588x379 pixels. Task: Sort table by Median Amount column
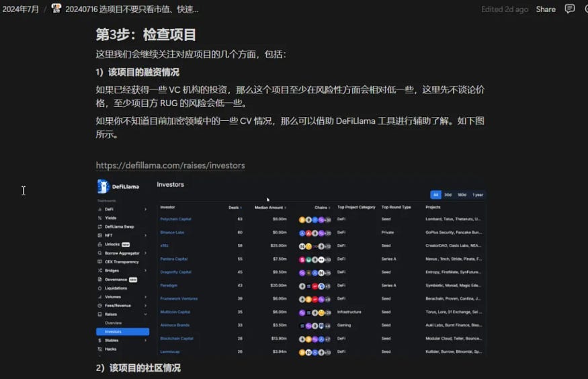click(x=270, y=207)
